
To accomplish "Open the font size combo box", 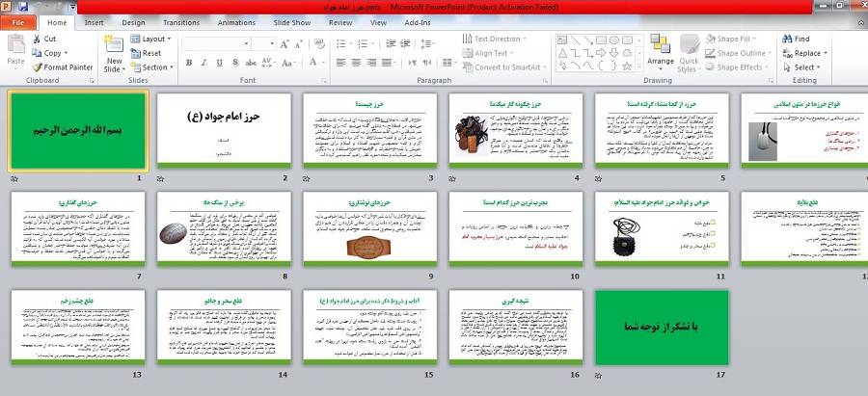I will [x=263, y=43].
